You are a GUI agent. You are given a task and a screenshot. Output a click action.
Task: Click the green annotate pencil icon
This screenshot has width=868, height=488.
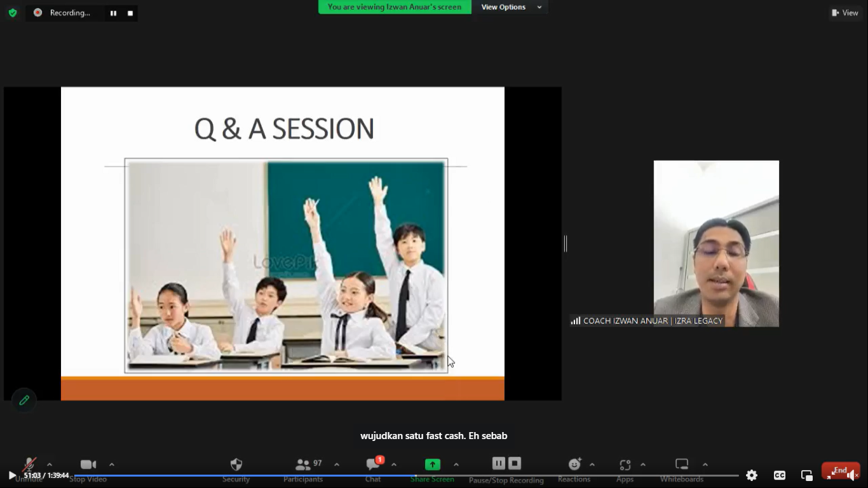point(24,400)
